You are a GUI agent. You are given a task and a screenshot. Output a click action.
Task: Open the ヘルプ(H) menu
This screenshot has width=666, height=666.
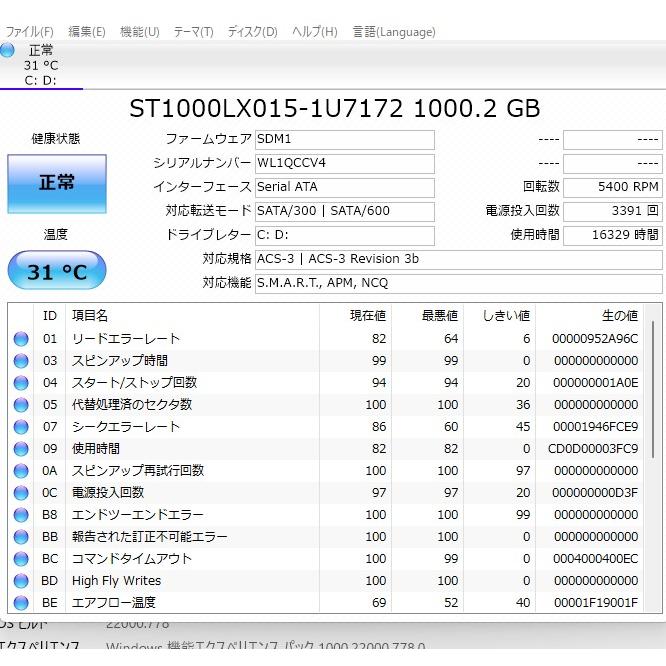[314, 32]
